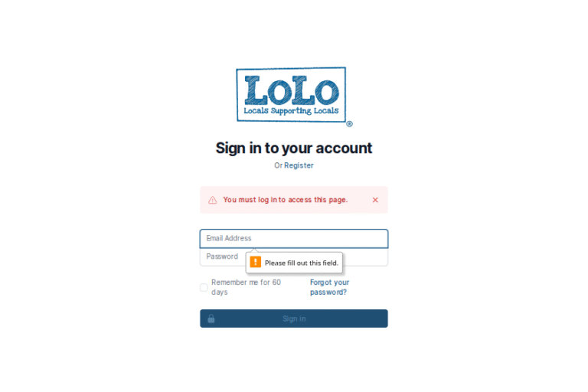Viewport: 588px width, 392px height.
Task: Click the orange exclamation icon in the tooltip
Action: coord(256,262)
